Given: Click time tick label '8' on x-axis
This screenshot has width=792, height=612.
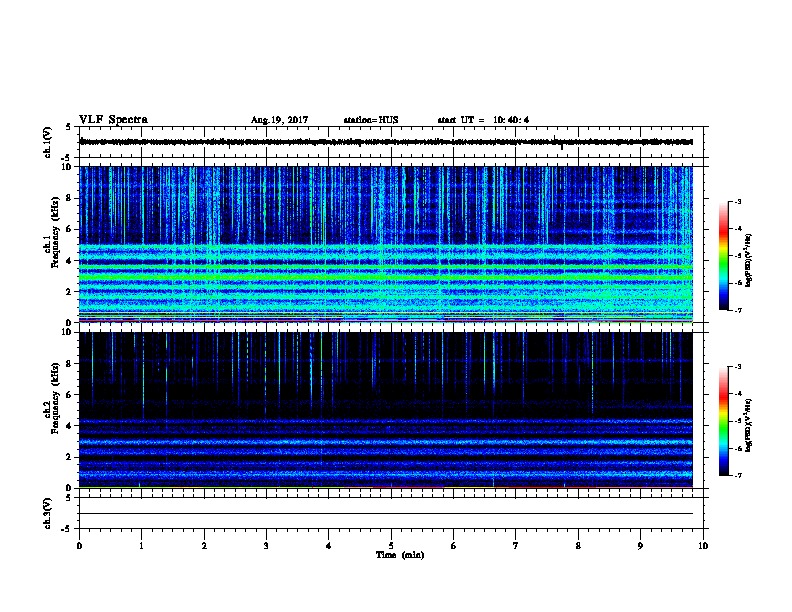Looking at the screenshot, I should click(578, 546).
